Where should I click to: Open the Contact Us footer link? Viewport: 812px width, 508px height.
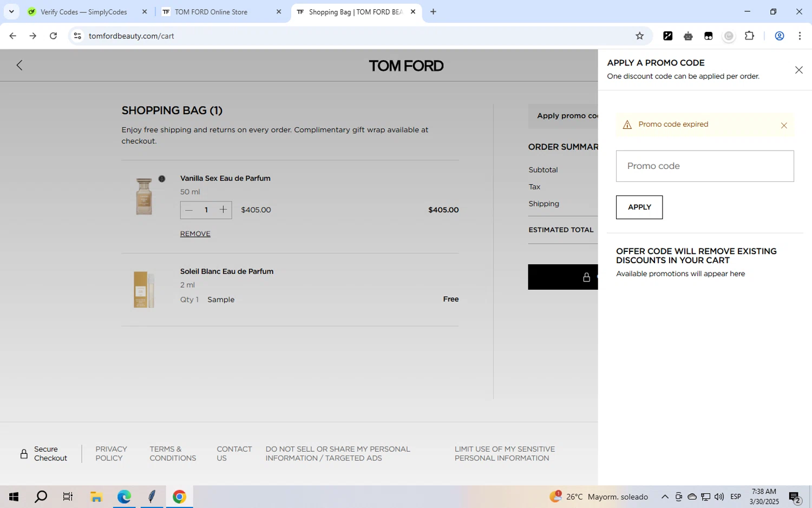point(234,454)
